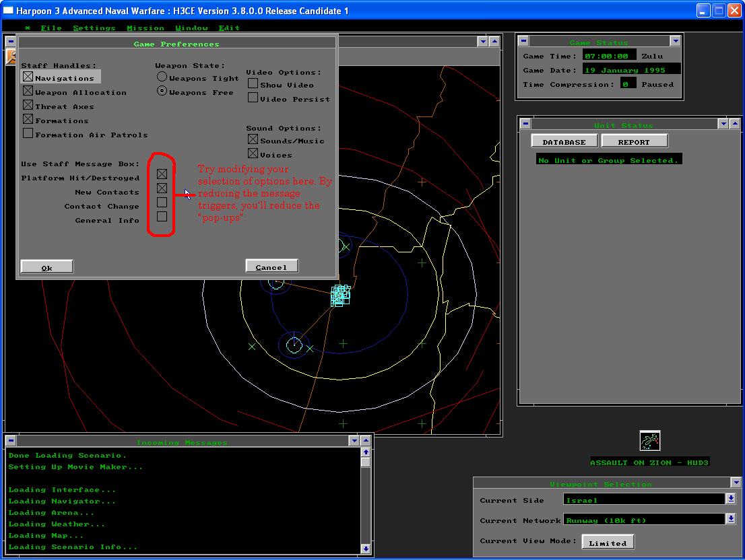
Task: Click the up-arrow icon on map window title bar
Action: tap(494, 41)
